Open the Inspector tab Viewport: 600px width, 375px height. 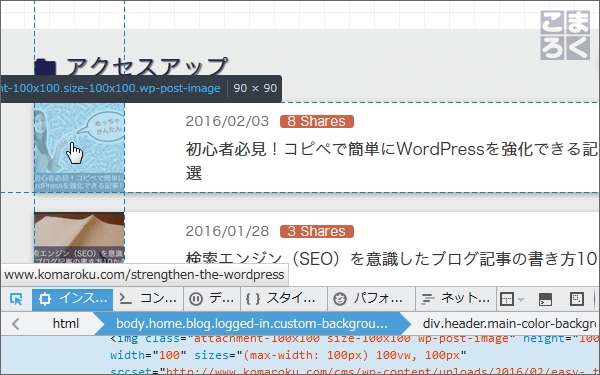click(73, 299)
